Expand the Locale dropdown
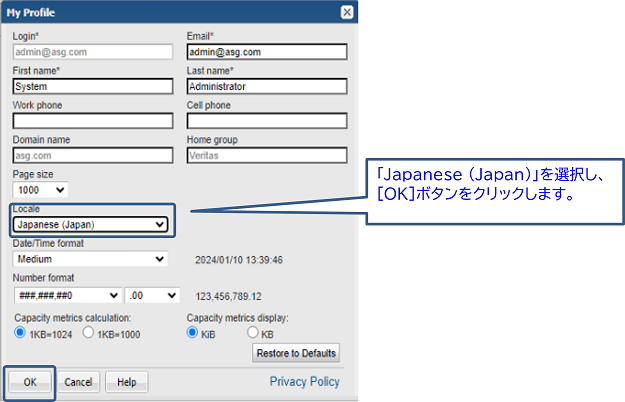This screenshot has height=402, width=625. pyautogui.click(x=91, y=224)
